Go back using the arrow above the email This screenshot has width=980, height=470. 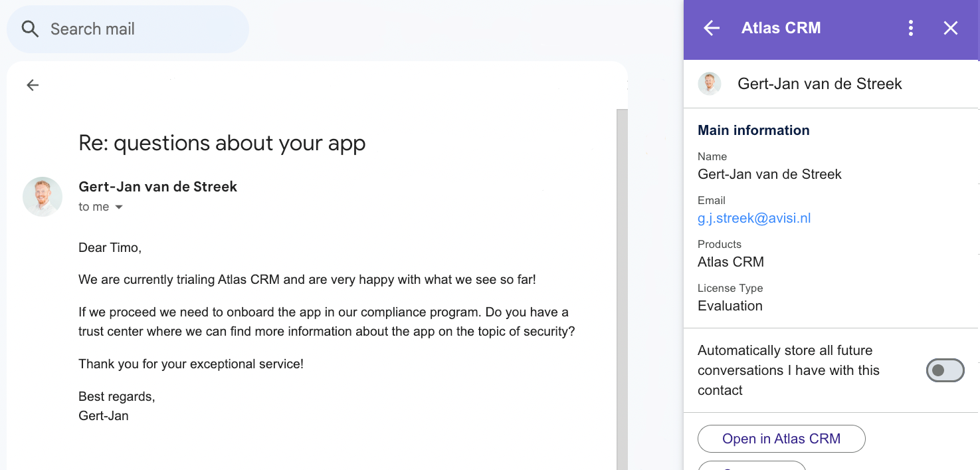[x=33, y=85]
